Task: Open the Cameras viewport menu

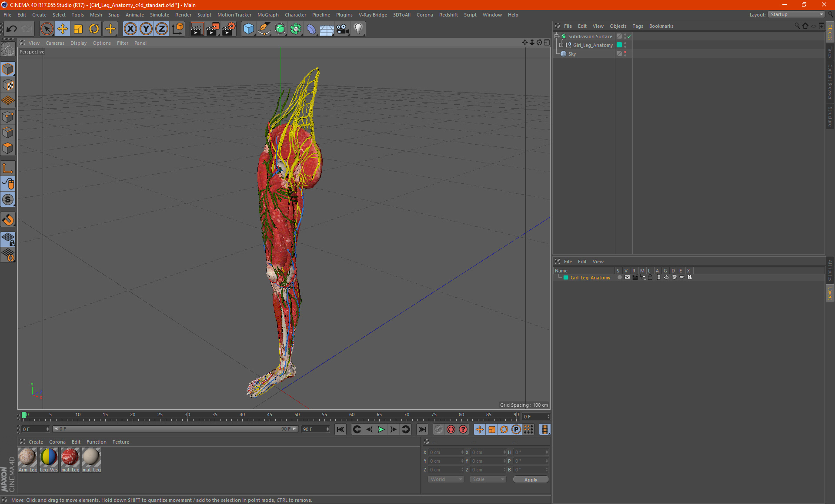Action: (55, 43)
